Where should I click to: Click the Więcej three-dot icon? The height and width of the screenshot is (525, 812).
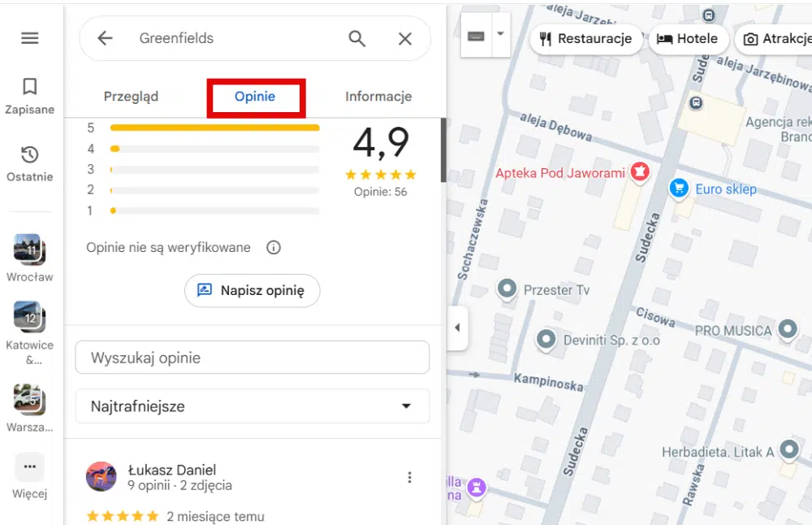30,466
